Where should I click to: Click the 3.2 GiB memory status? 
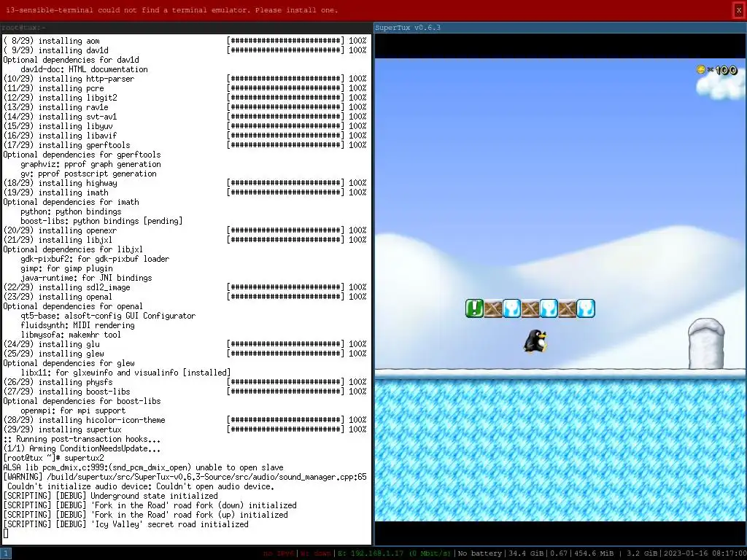pos(640,553)
